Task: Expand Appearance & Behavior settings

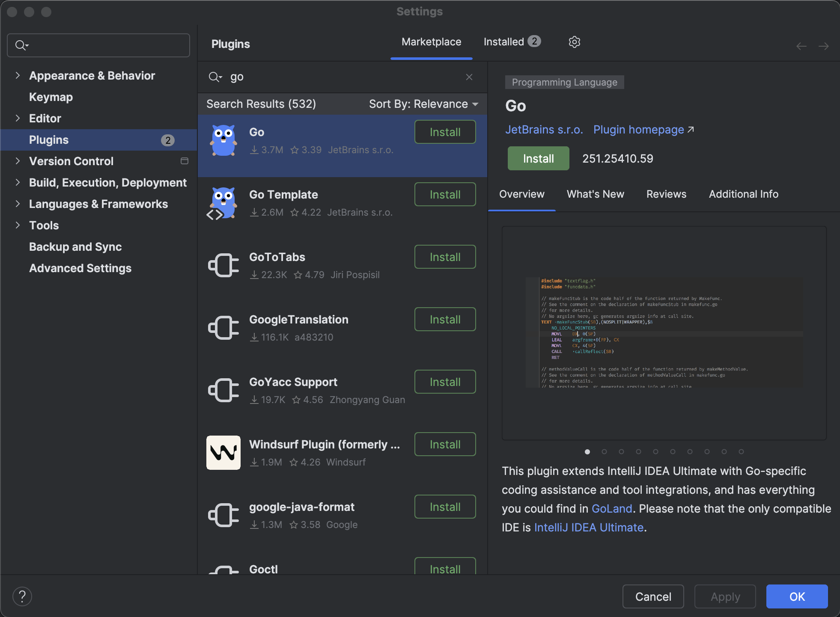Action: click(18, 76)
